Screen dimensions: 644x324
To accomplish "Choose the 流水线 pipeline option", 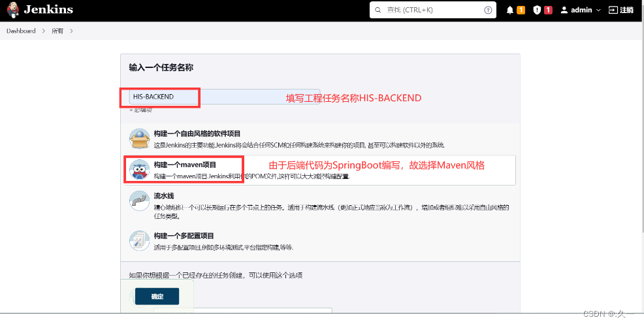I will [320, 205].
